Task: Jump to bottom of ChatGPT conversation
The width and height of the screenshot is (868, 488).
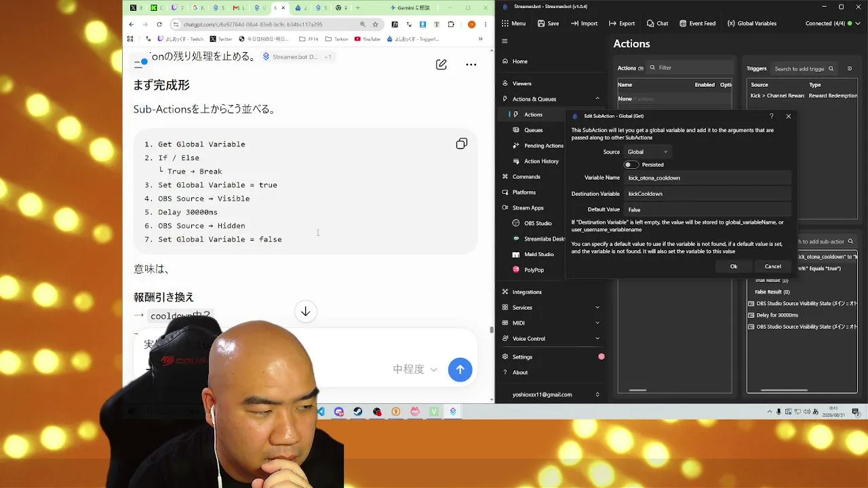Action: pos(306,312)
